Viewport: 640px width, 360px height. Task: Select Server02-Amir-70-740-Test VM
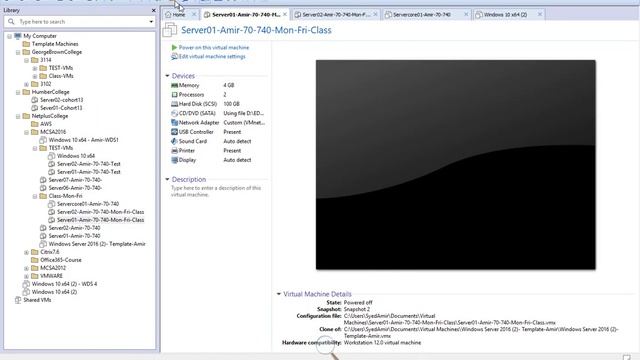tap(89, 164)
